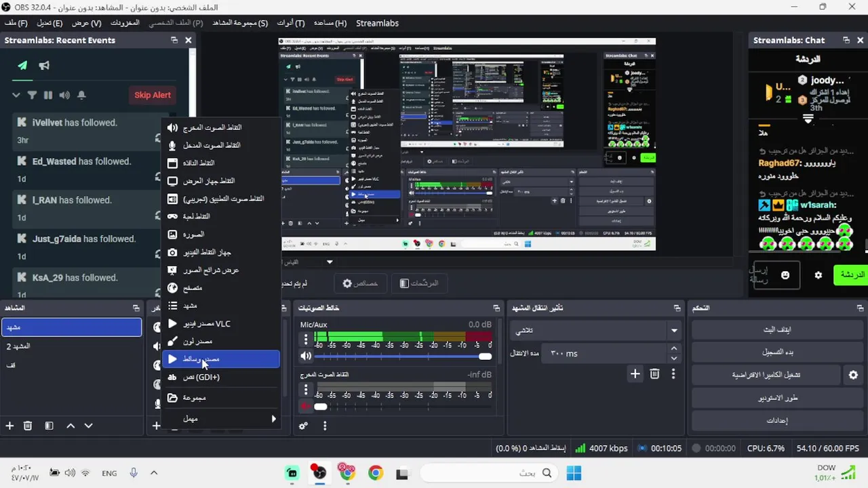
Task: Open the Streamlabs events feed tab icon
Action: pyautogui.click(x=22, y=66)
